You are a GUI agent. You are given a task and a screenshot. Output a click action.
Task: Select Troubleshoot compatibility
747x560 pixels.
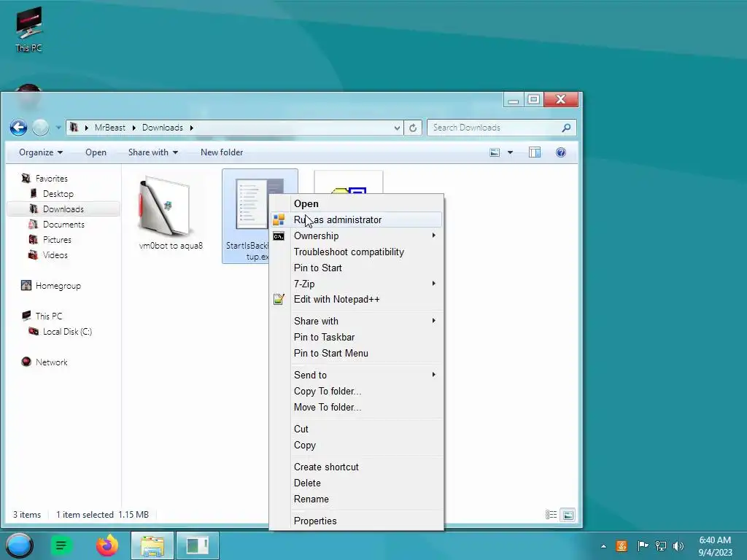point(356,252)
